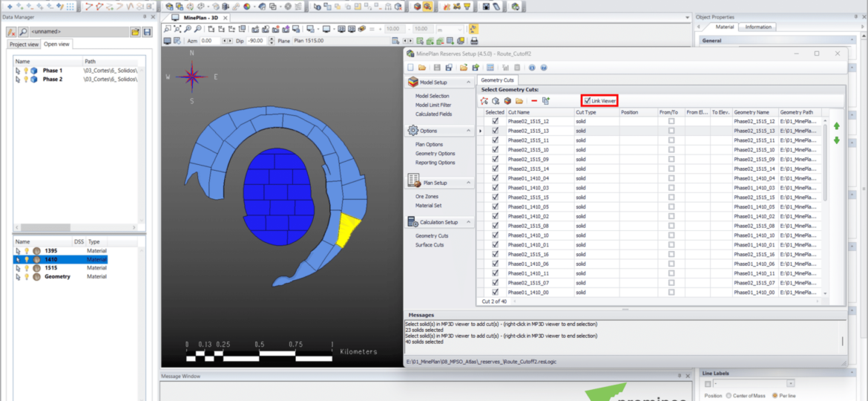Move selected cut up with green up arrow
The width and height of the screenshot is (868, 401).
[836, 126]
